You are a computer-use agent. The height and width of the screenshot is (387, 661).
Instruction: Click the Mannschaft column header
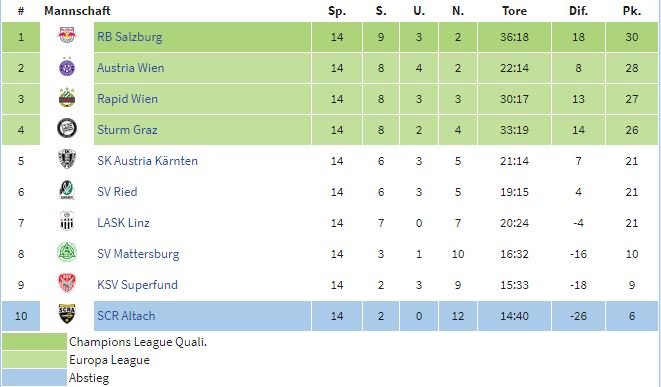click(77, 11)
